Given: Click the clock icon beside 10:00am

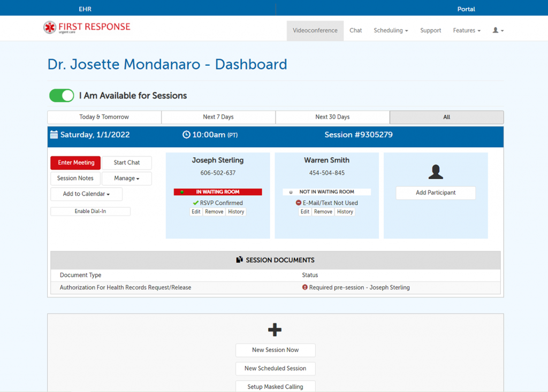Looking at the screenshot, I should pyautogui.click(x=186, y=135).
